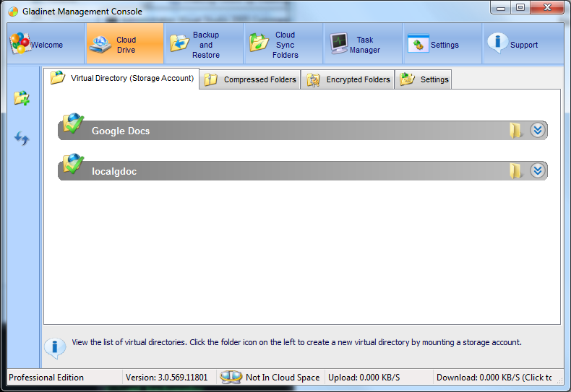Switch to Virtual Directory (Storage Account) tab

point(121,78)
